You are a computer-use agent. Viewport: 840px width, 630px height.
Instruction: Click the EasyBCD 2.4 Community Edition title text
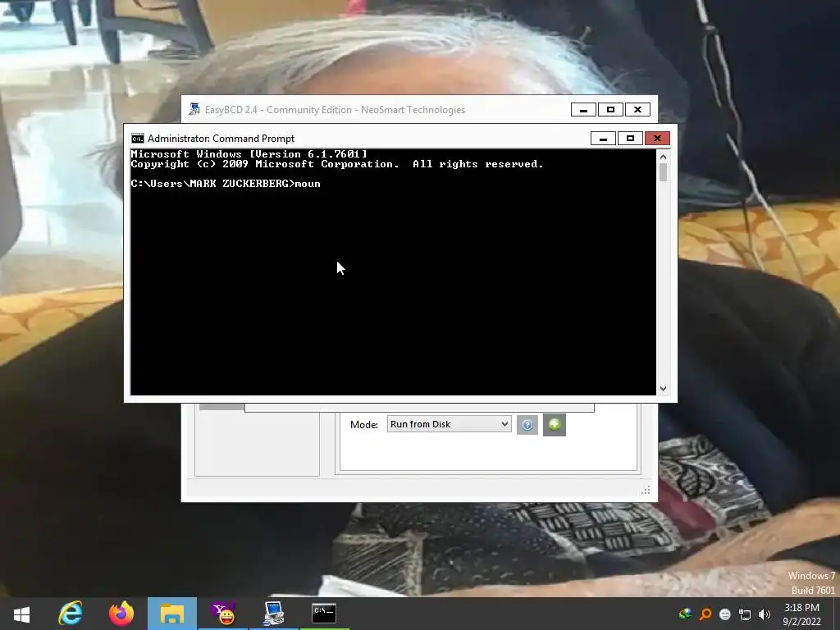[335, 110]
